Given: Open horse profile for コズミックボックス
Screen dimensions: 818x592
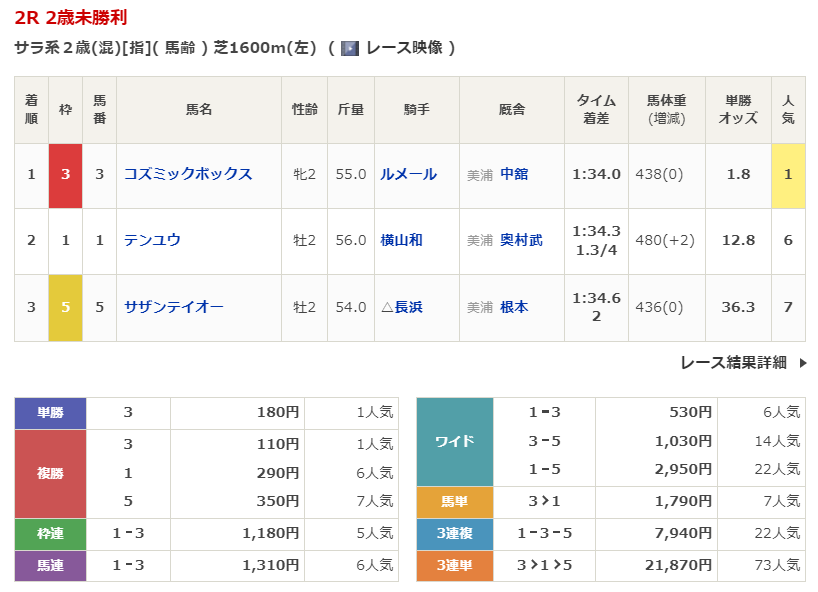Looking at the screenshot, I should [x=188, y=174].
